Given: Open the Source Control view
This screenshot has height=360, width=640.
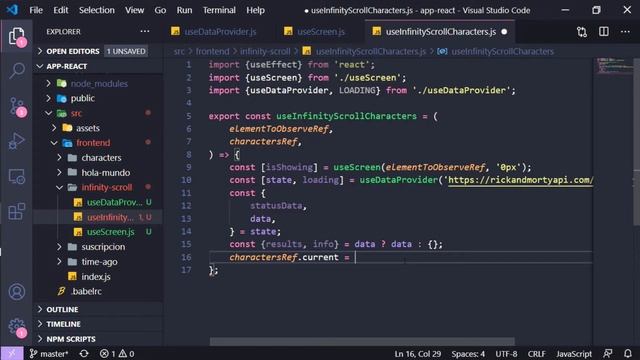Looking at the screenshot, I should click(16, 106).
